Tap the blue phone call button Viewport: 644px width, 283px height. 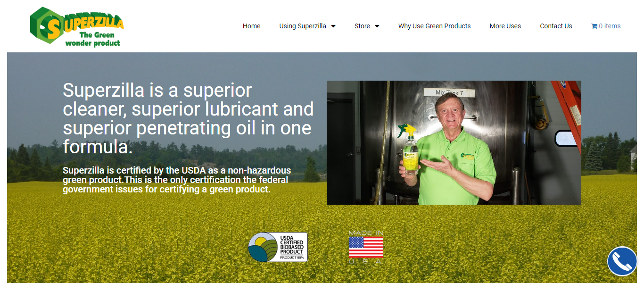point(622,261)
